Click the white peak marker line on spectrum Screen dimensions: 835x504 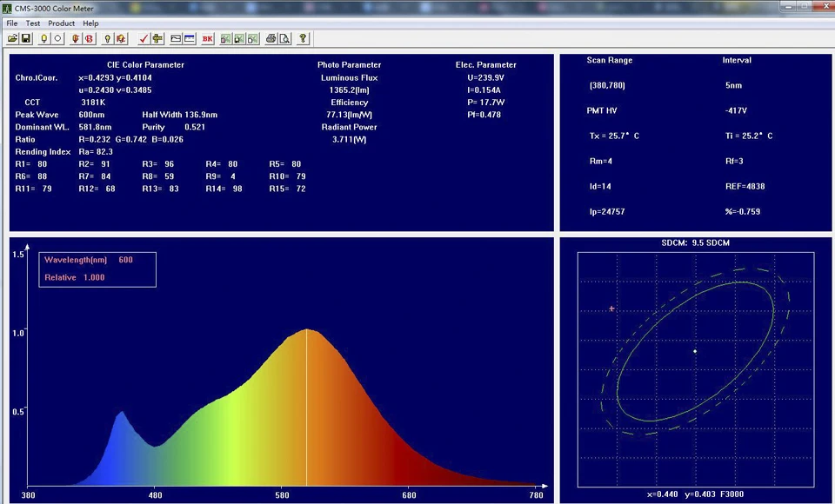tap(306, 408)
